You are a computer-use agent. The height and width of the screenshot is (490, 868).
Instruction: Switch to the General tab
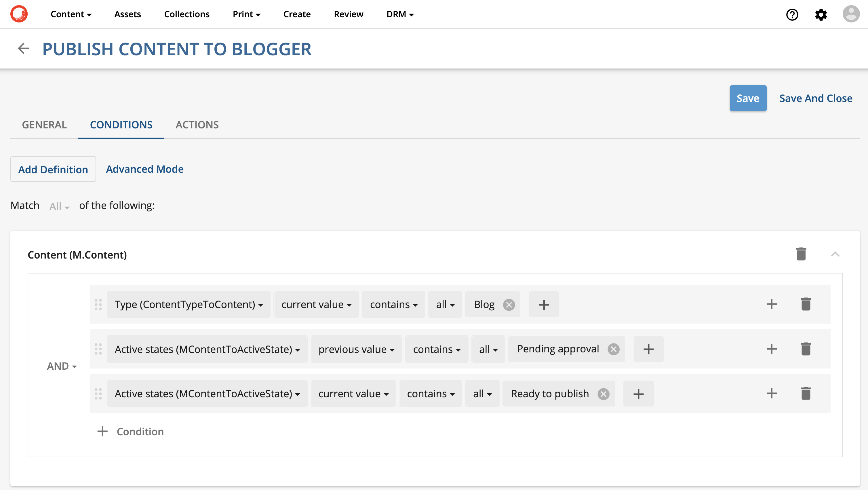point(44,125)
